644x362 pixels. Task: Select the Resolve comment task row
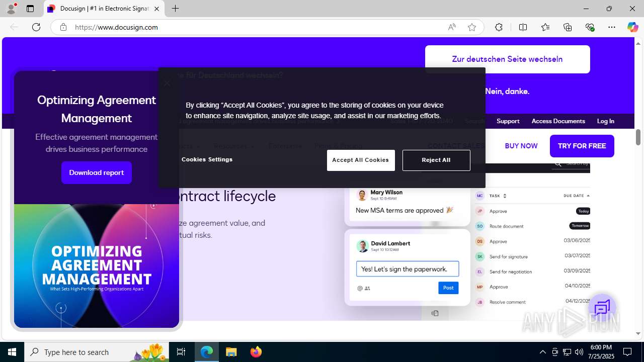point(532,302)
